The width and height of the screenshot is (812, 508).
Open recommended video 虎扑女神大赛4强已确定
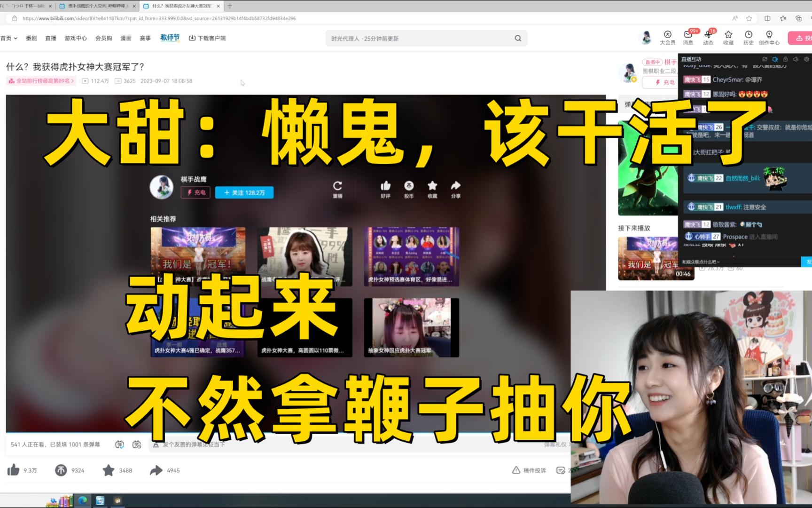(198, 327)
